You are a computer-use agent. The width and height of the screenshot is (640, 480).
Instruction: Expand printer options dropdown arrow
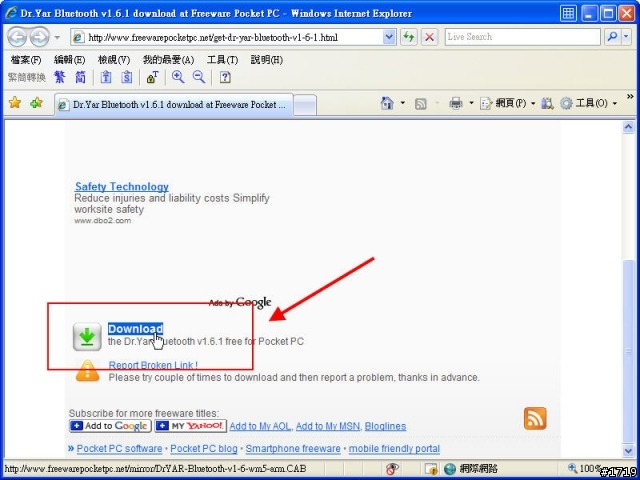(x=471, y=103)
